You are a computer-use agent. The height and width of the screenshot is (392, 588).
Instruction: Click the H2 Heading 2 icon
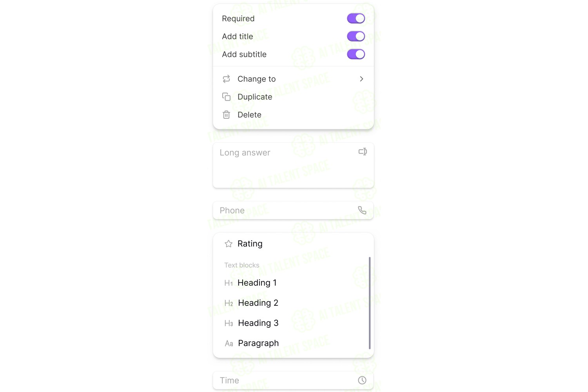pyautogui.click(x=229, y=303)
